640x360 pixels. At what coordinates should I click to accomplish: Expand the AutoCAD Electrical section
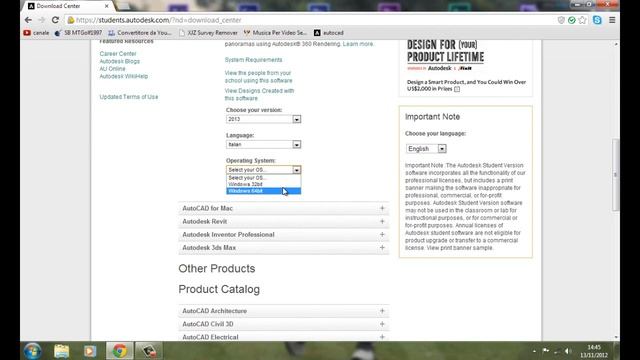pyautogui.click(x=284, y=337)
